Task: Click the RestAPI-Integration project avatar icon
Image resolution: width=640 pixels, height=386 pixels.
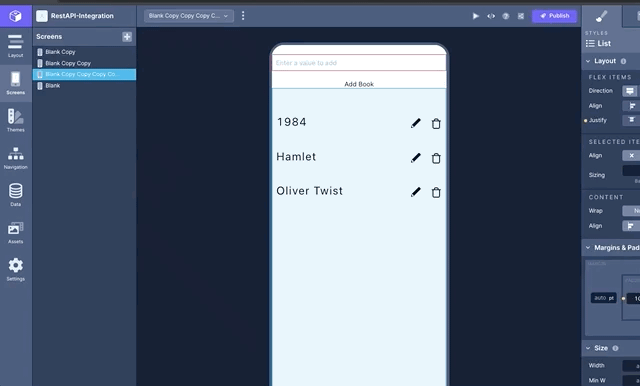Action: 42,16
